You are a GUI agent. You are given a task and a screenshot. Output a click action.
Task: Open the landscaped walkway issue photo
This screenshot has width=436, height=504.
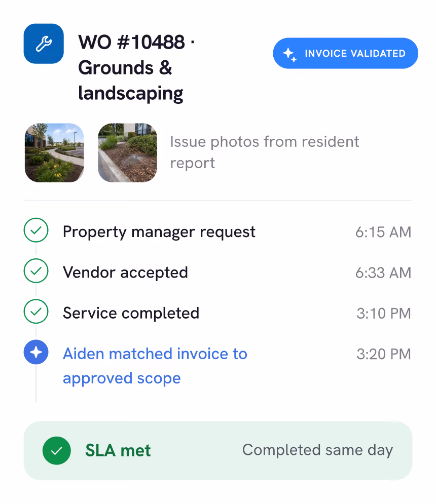pos(54,152)
